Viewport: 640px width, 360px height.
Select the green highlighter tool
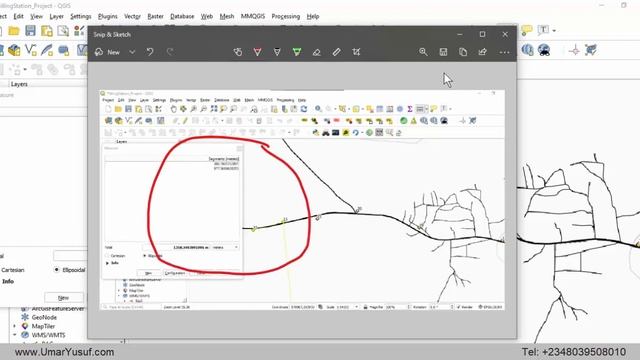(x=297, y=52)
